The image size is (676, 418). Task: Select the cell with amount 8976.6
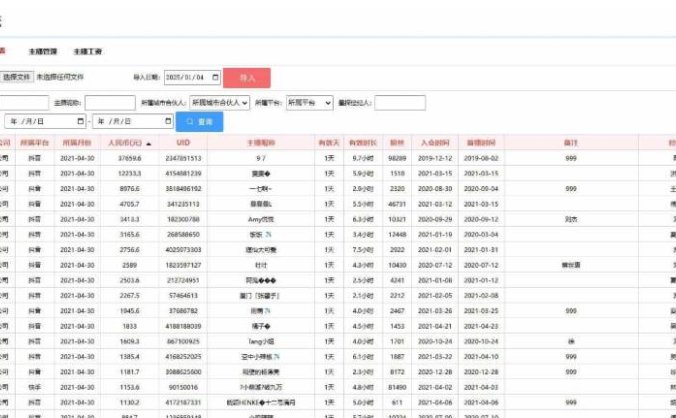tap(130, 189)
